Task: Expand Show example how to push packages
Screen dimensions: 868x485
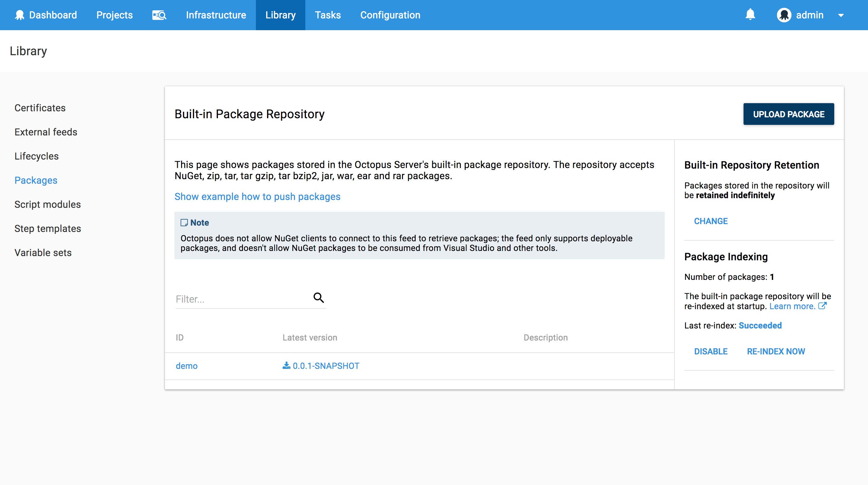Action: 257,197
